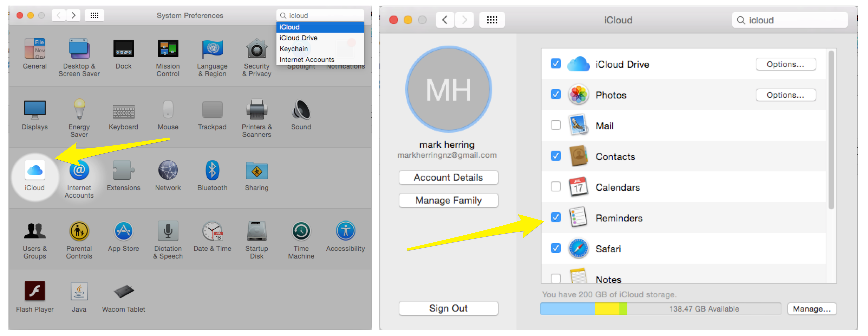The height and width of the screenshot is (336, 868).
Task: Select Internet Accounts in search suggestions
Action: 320,60
